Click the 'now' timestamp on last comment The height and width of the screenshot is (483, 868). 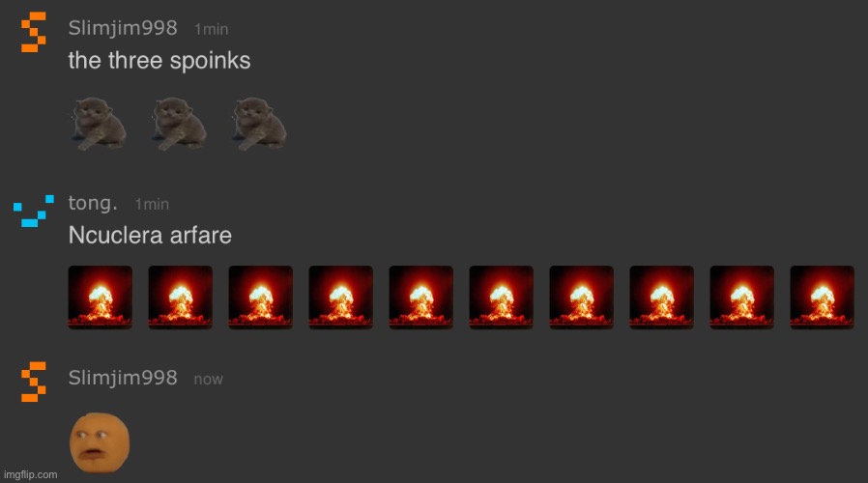point(208,380)
